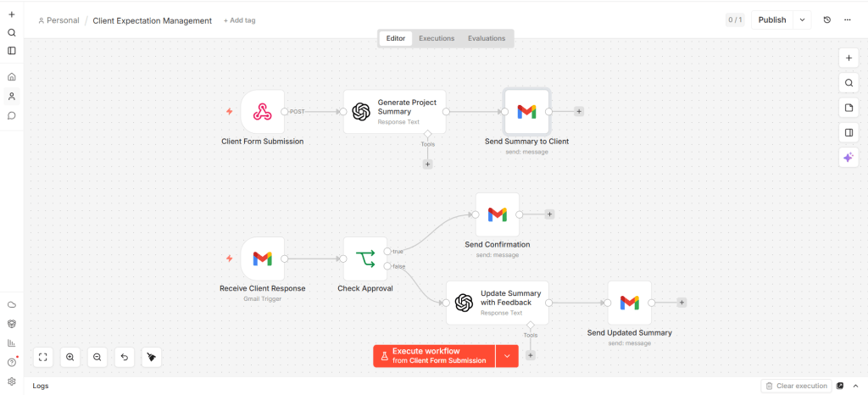Image resolution: width=868 pixels, height=395 pixels.
Task: Zoom in on the canvas
Action: click(x=70, y=358)
